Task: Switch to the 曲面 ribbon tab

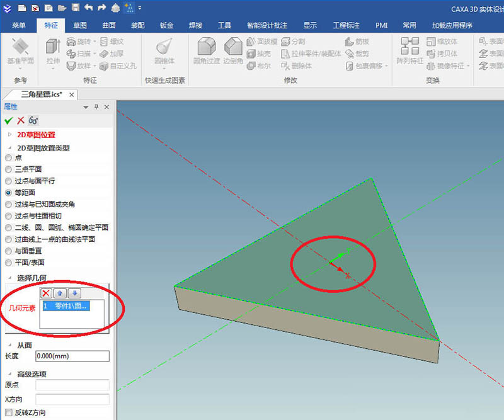Action: coord(108,25)
